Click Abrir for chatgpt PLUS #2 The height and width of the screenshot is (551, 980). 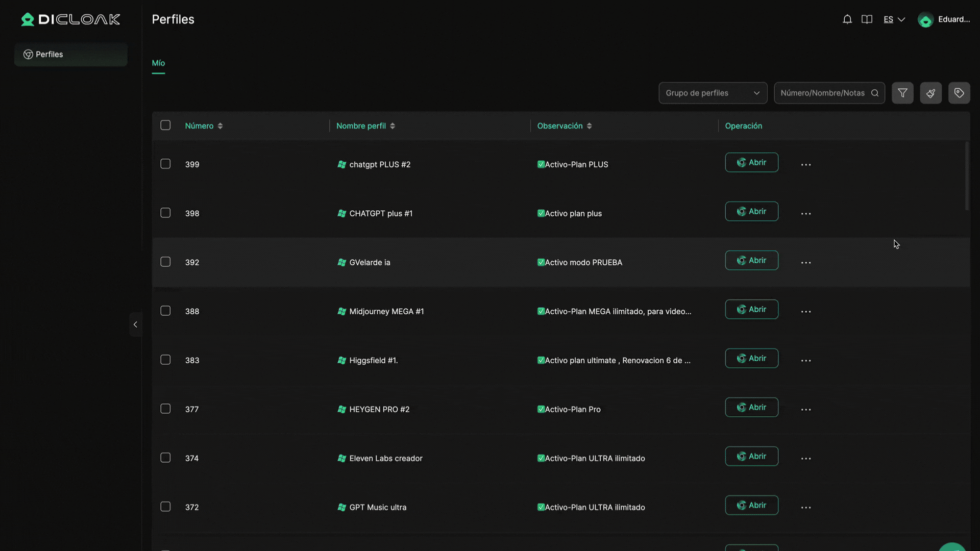coord(751,162)
